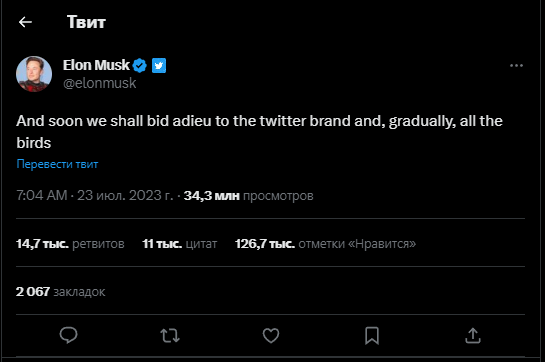Like the tweet with heart icon

271,336
